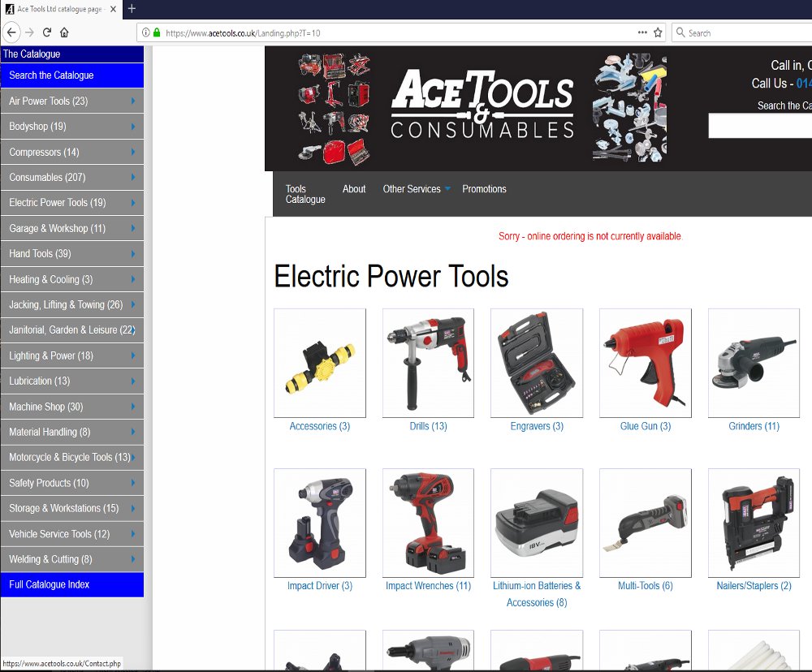Viewport: 812px width, 672px height.
Task: Follow the Impact Wrenches link
Action: [x=428, y=585]
